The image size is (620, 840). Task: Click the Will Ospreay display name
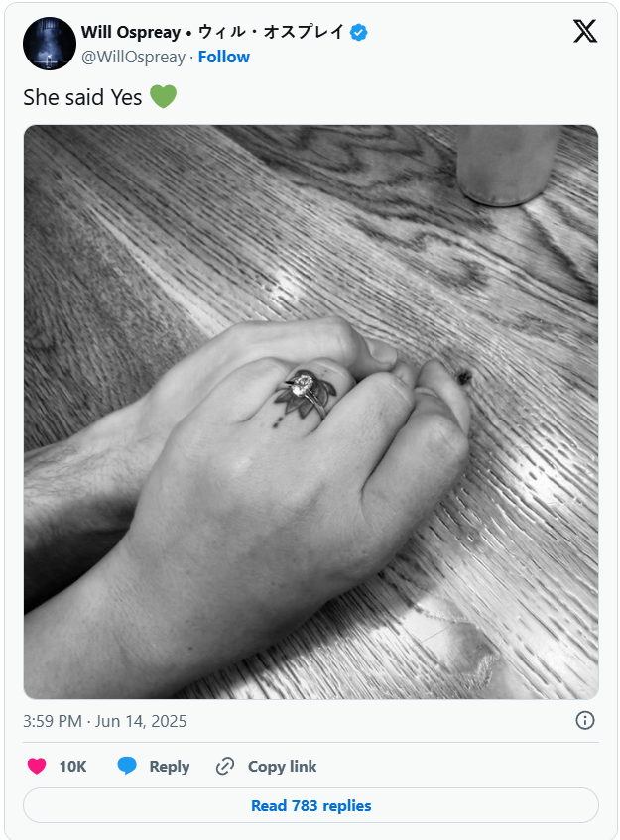point(131,32)
